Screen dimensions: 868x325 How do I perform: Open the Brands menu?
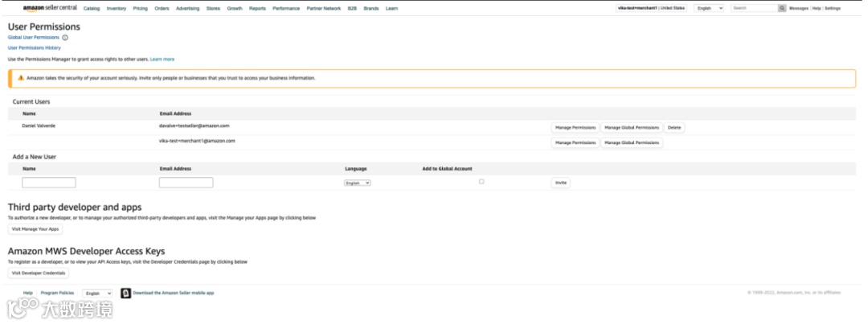point(371,9)
